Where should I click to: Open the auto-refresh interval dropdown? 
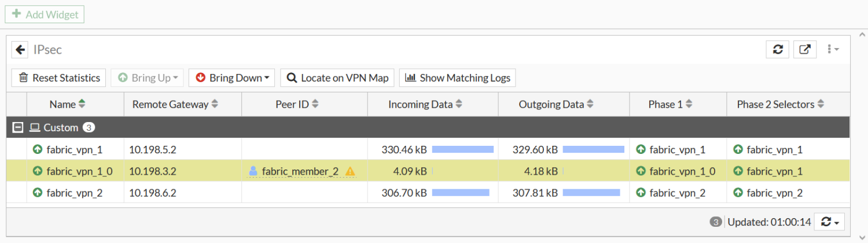[x=829, y=222]
